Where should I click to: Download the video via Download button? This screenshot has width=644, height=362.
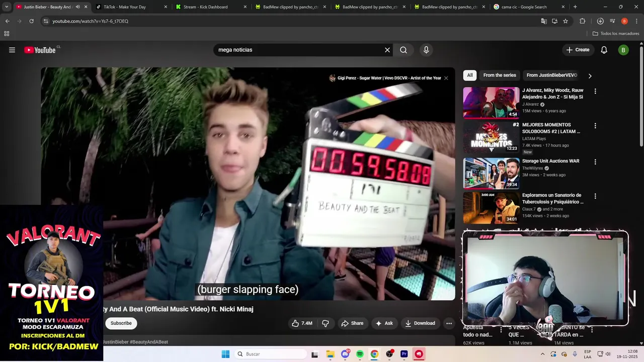(420, 323)
